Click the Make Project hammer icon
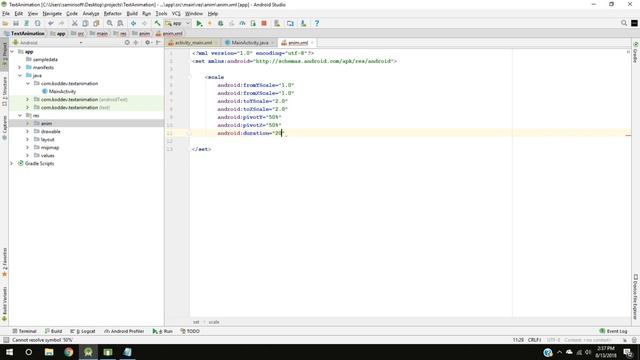 (x=157, y=23)
